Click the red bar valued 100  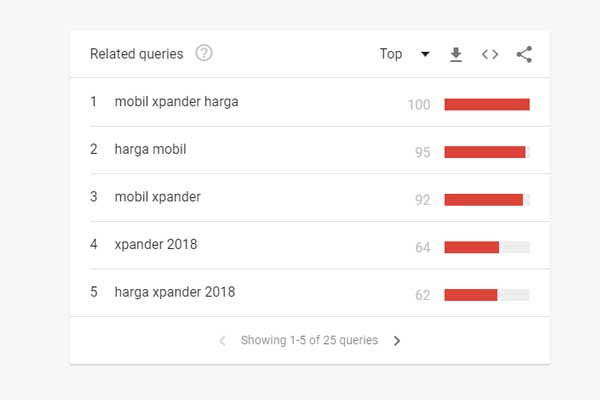click(487, 104)
